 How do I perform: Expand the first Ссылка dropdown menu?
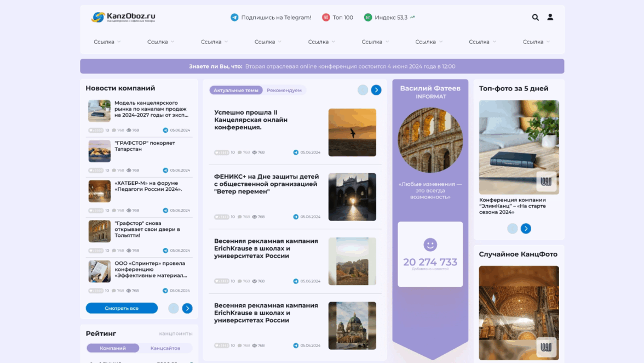pyautogui.click(x=107, y=42)
